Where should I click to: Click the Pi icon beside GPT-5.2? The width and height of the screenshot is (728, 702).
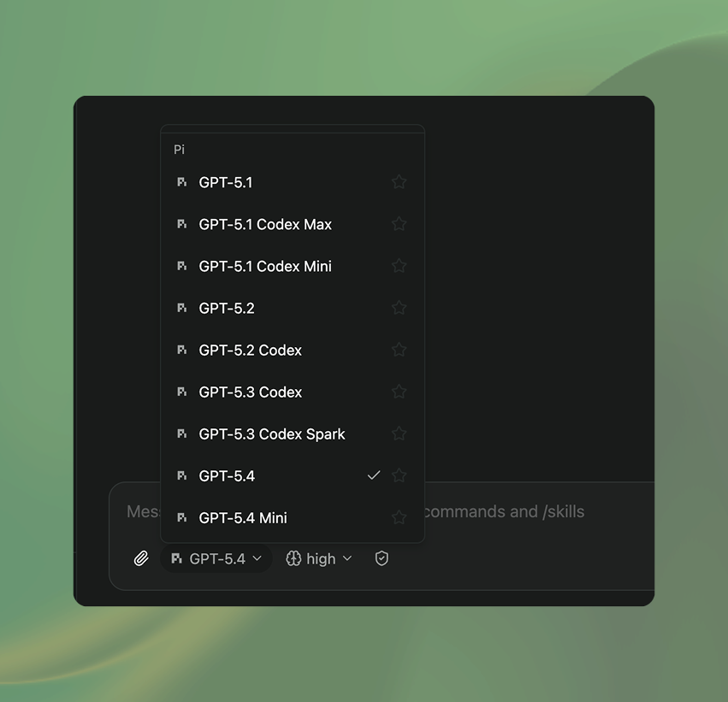pos(182,308)
